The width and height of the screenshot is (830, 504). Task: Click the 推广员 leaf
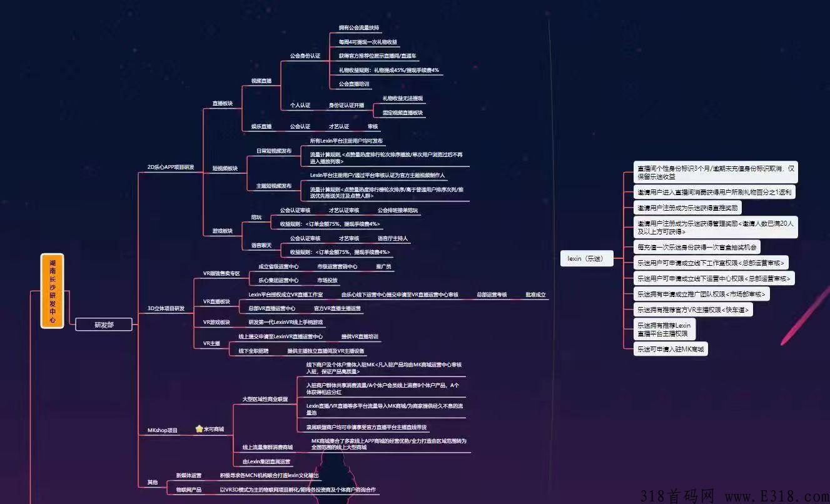point(383,266)
